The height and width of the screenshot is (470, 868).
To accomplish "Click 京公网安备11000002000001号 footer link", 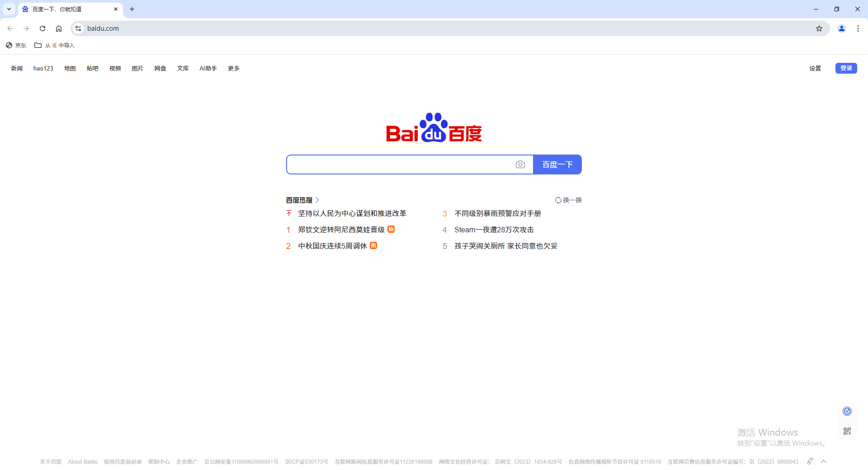I will [241, 462].
